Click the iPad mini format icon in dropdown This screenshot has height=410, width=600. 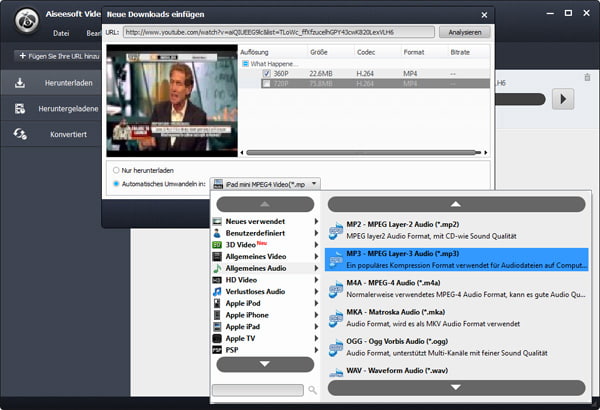pos(218,184)
